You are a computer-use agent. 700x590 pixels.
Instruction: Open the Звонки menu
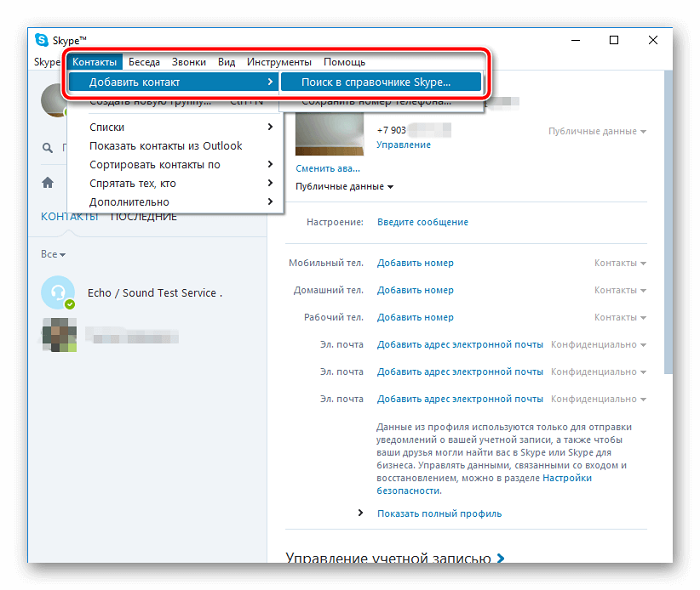tap(189, 62)
